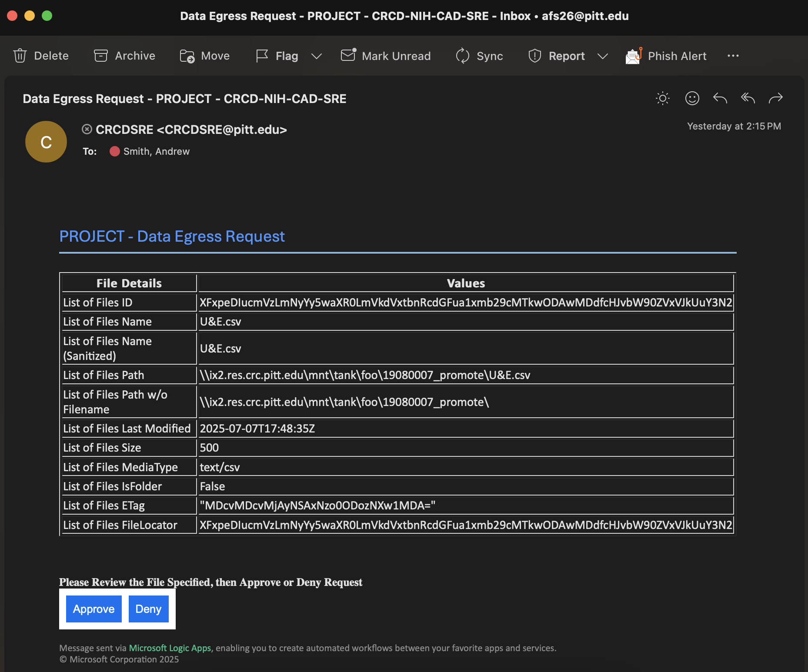Reply to the sender
The height and width of the screenshot is (672, 808).
[x=720, y=98]
